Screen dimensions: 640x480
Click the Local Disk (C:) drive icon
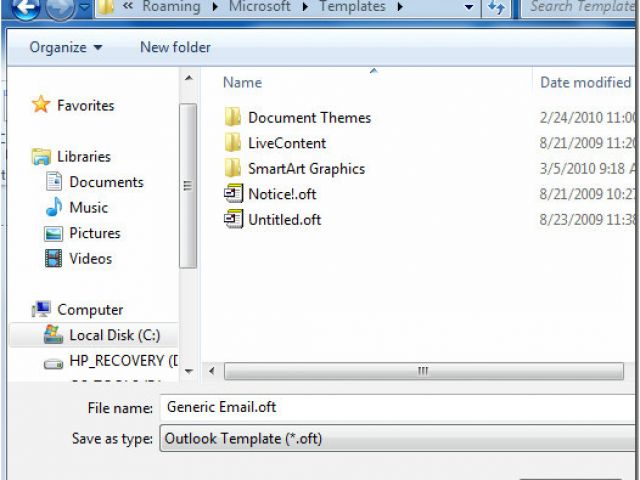(53, 335)
